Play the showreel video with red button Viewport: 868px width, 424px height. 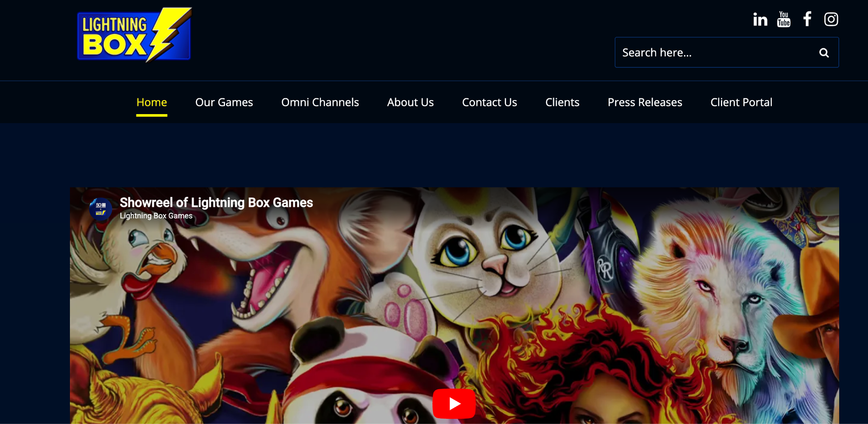[x=454, y=403]
